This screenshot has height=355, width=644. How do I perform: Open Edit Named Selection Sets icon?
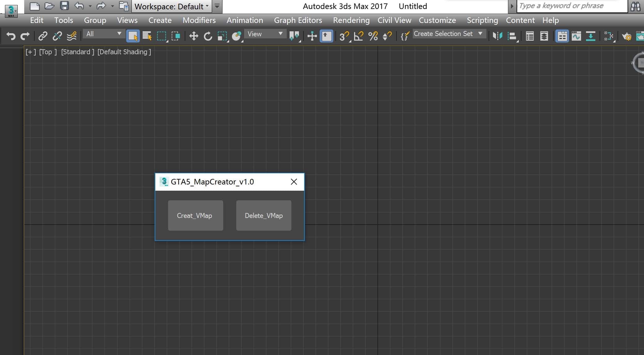405,36
